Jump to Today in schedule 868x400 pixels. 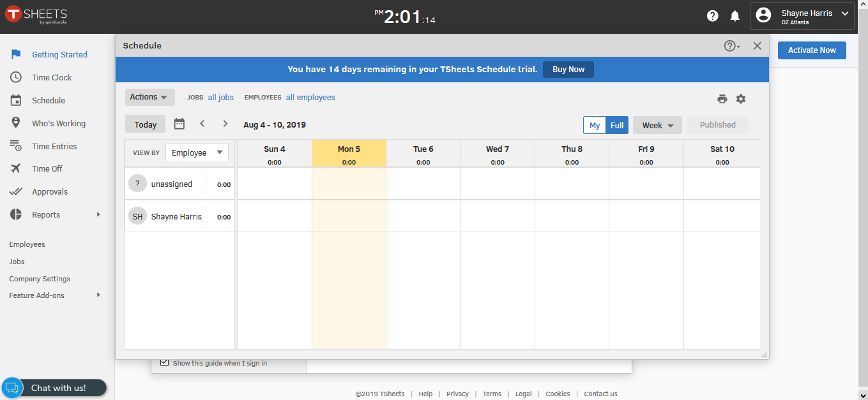(146, 124)
